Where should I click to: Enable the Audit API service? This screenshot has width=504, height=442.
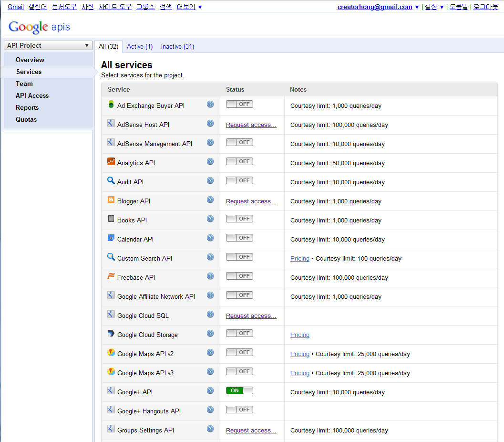click(239, 180)
